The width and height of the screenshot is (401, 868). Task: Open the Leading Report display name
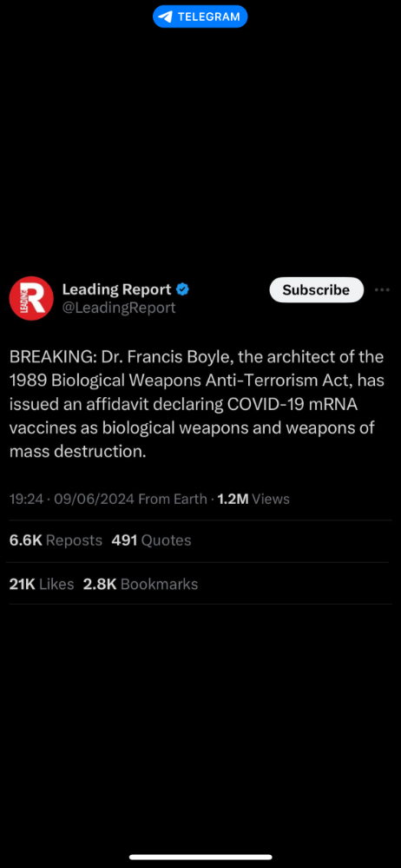coord(116,289)
